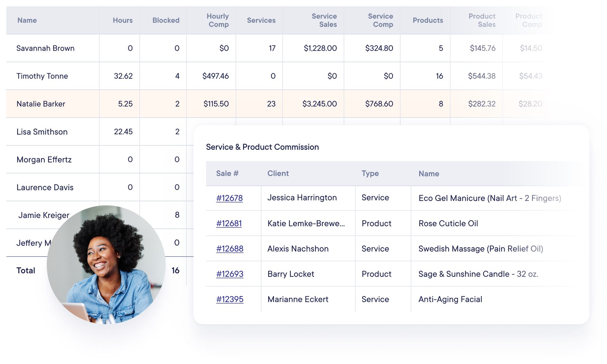Screen dimensions: 607x364
Task: Open sale #12395 details link
Action: [230, 299]
